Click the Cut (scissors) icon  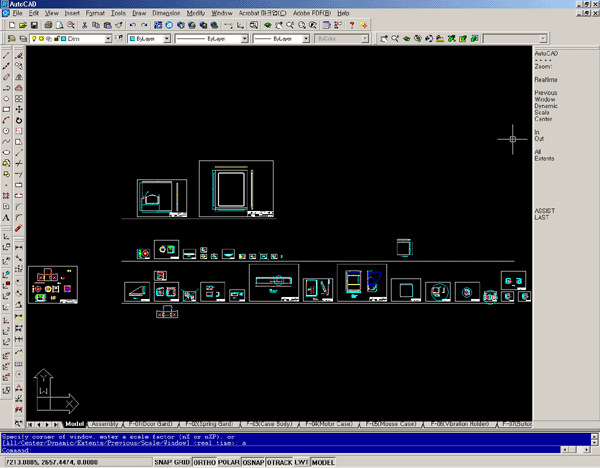(84, 25)
